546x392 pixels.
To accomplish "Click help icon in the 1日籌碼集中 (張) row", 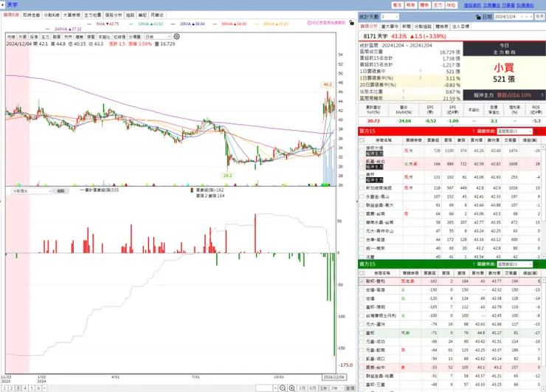I will tap(421, 72).
